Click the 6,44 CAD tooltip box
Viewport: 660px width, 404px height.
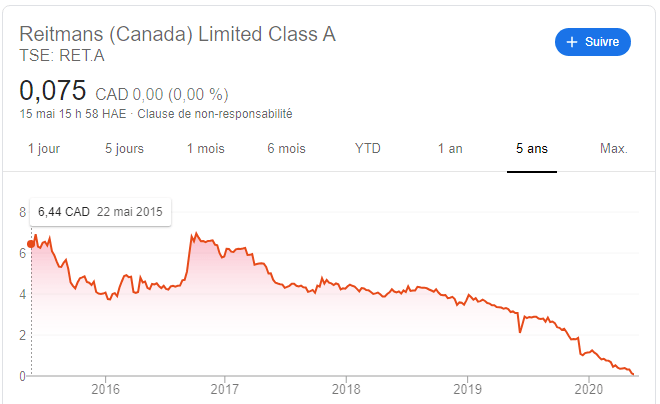click(x=100, y=212)
